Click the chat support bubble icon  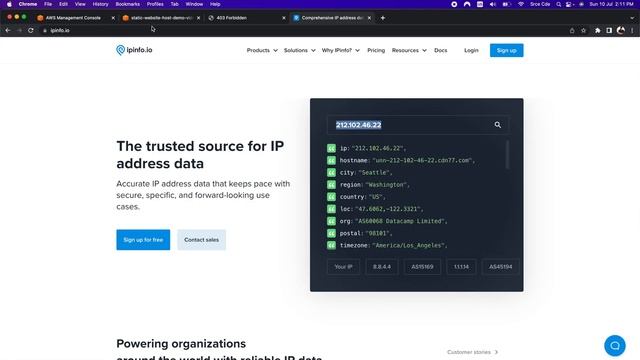(615, 346)
